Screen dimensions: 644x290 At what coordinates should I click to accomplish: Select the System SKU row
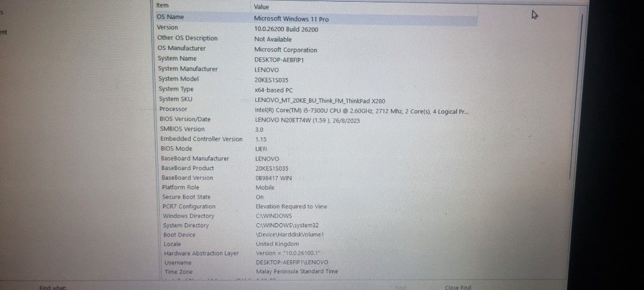coord(315,100)
